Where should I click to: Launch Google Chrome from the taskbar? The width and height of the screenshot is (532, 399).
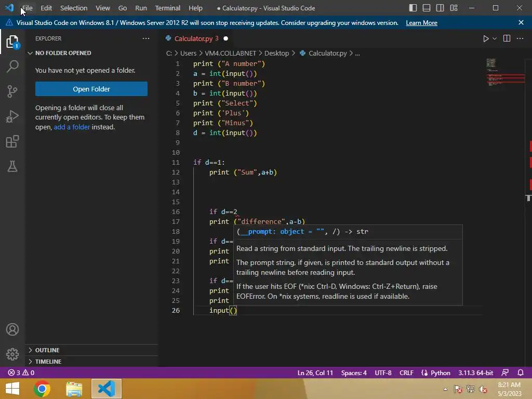point(42,389)
